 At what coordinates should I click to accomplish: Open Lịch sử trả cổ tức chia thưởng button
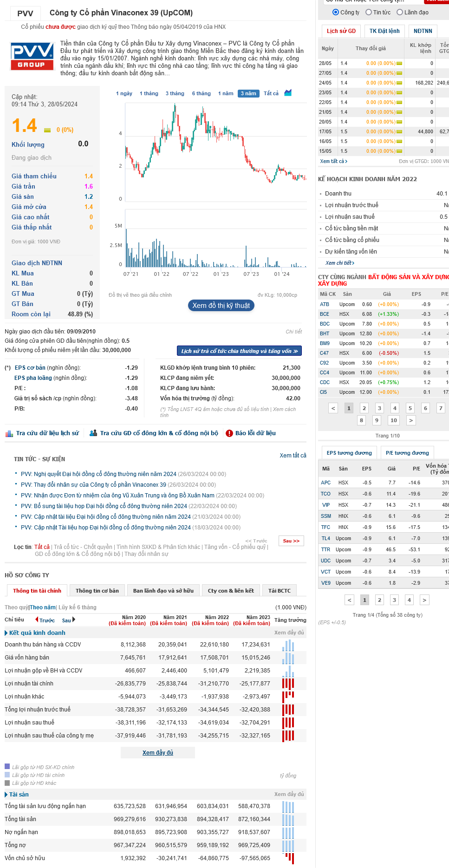pyautogui.click(x=239, y=351)
